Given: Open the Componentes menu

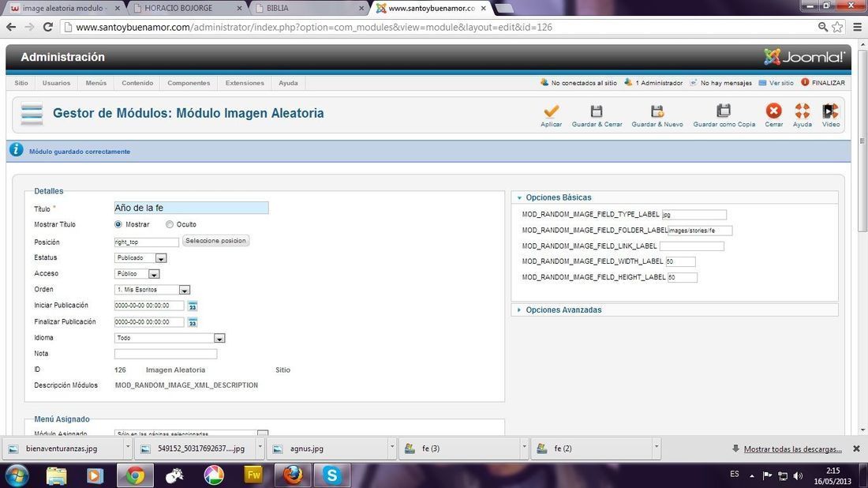Looking at the screenshot, I should coord(189,83).
